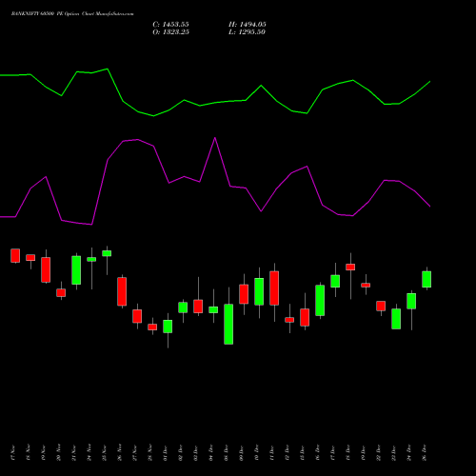Click the tall green candle above 05 Dec

click(228, 324)
